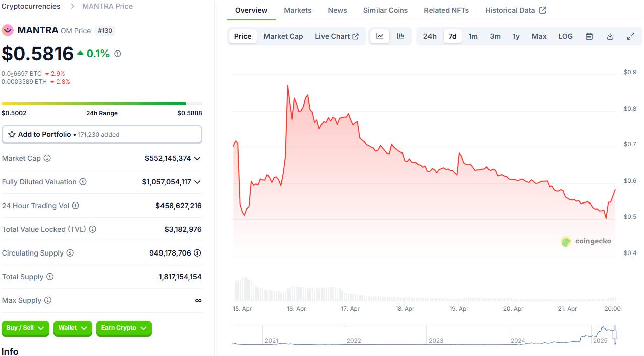644x356 pixels.
Task: Switch chart to Market Cap view
Action: (x=283, y=36)
